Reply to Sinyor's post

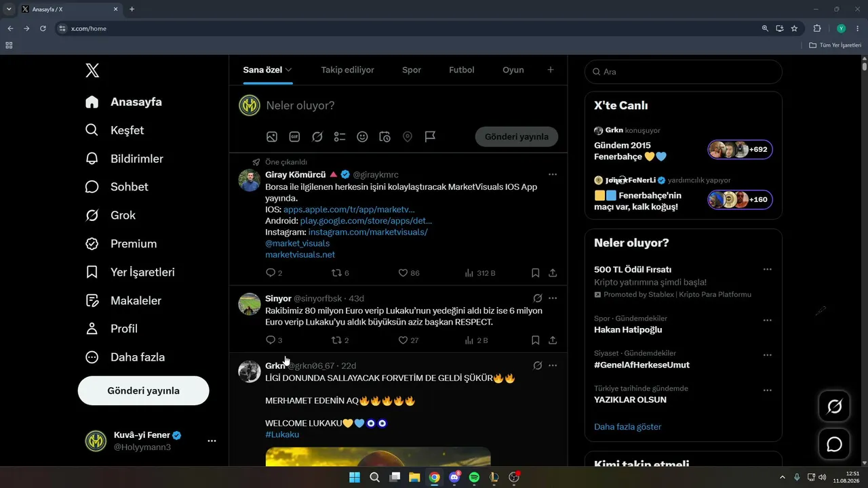pos(271,340)
